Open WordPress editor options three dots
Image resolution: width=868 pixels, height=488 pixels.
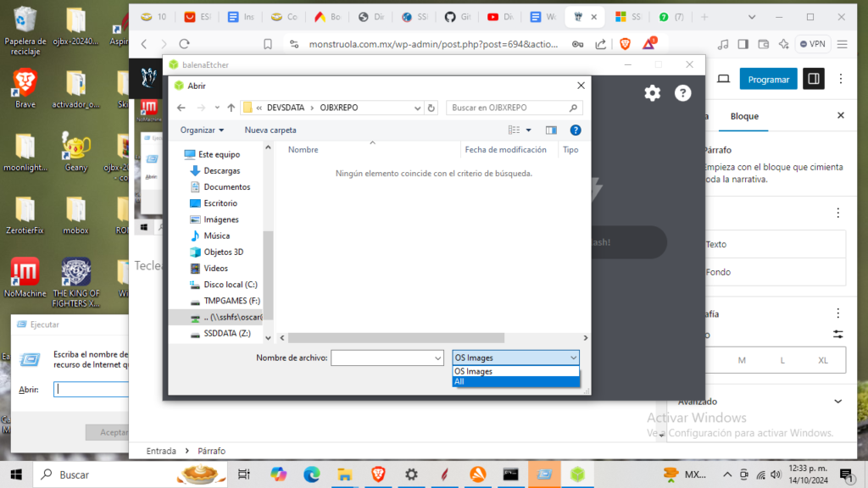point(840,79)
